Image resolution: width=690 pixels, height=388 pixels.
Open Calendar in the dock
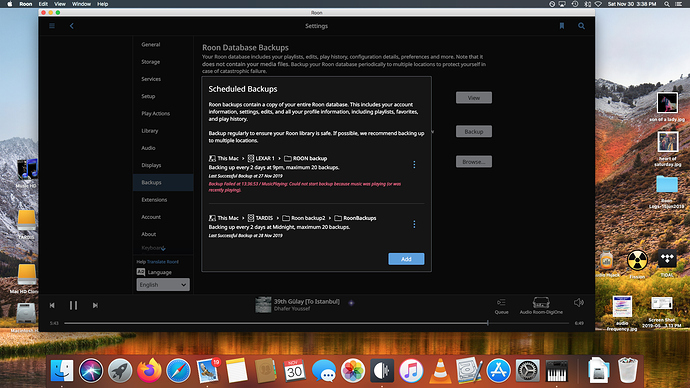(294, 370)
